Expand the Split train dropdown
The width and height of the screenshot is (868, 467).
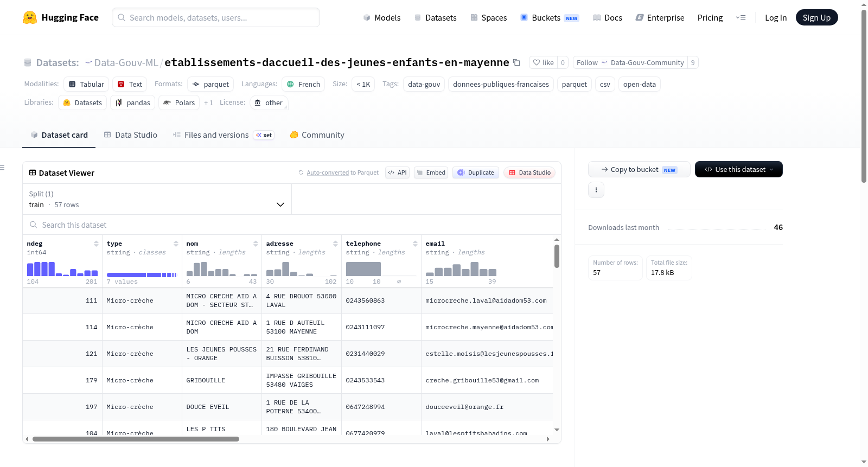point(157,199)
